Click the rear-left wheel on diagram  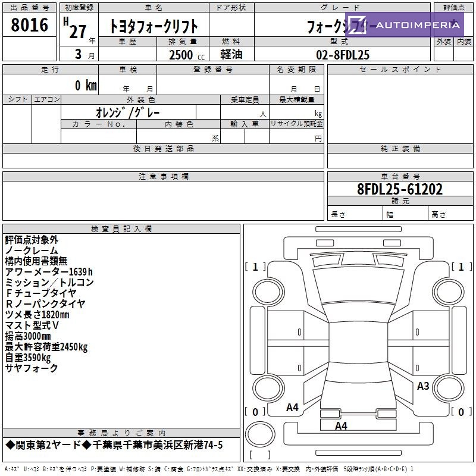[268, 389]
